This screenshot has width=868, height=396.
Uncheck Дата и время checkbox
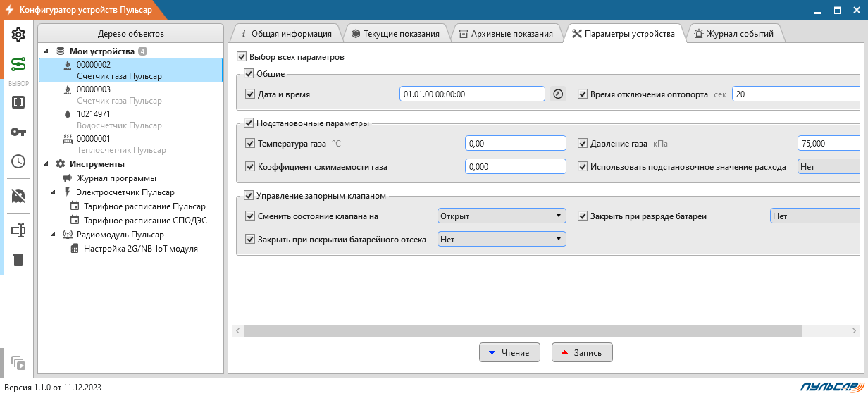click(x=250, y=94)
